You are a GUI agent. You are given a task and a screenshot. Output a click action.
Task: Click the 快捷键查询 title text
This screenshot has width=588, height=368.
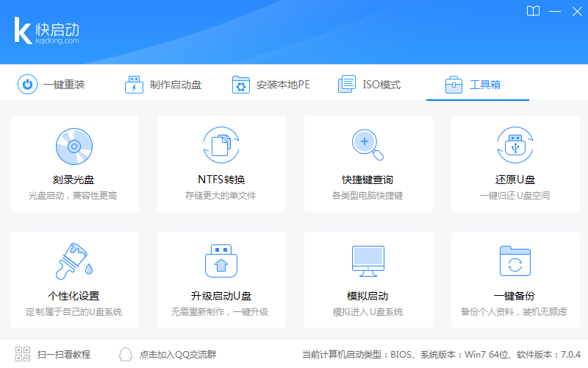tap(367, 180)
